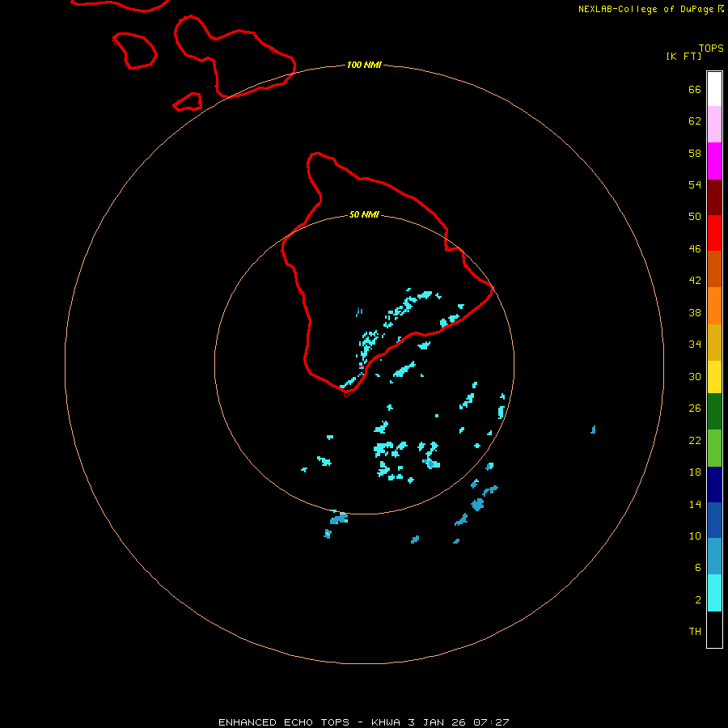
Task: Click the legend value 38
Action: [695, 312]
